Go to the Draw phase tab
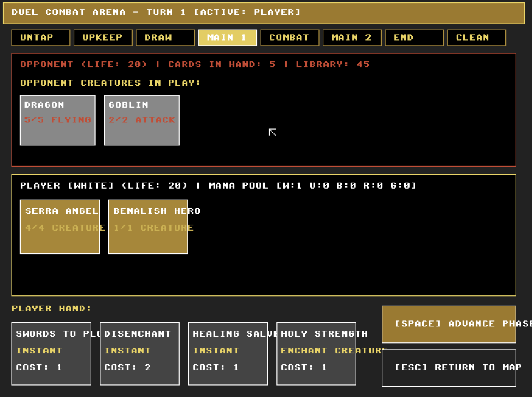Image resolution: width=532 pixels, height=397 pixels. 165,38
